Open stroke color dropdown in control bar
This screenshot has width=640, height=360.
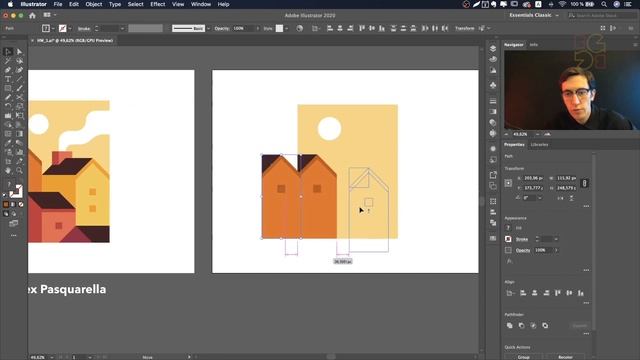pos(70,28)
